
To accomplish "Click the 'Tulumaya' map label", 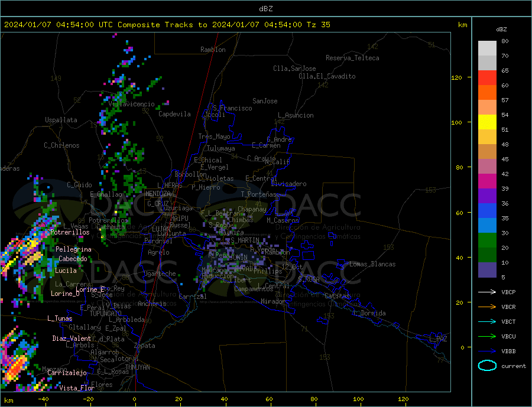I will [x=221, y=148].
